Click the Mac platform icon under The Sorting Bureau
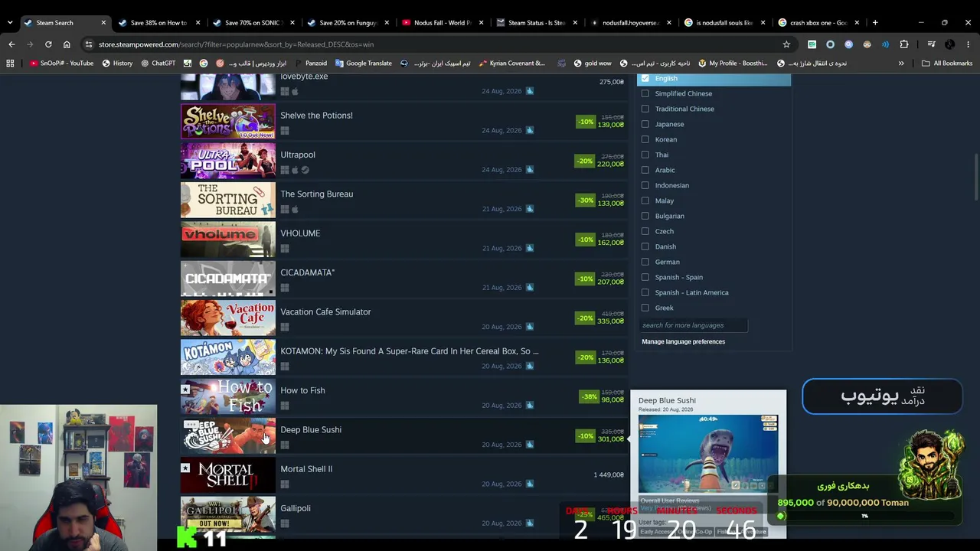Image resolution: width=980 pixels, height=551 pixels. pos(295,209)
